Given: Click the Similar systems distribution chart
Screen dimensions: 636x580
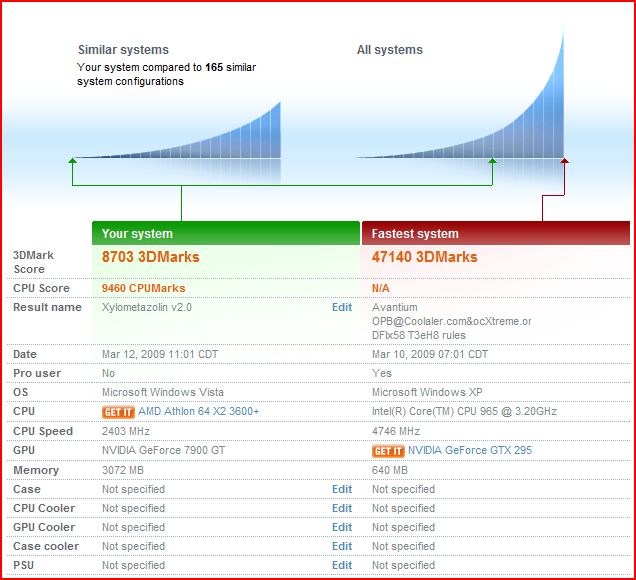Looking at the screenshot, I should pos(177,131).
